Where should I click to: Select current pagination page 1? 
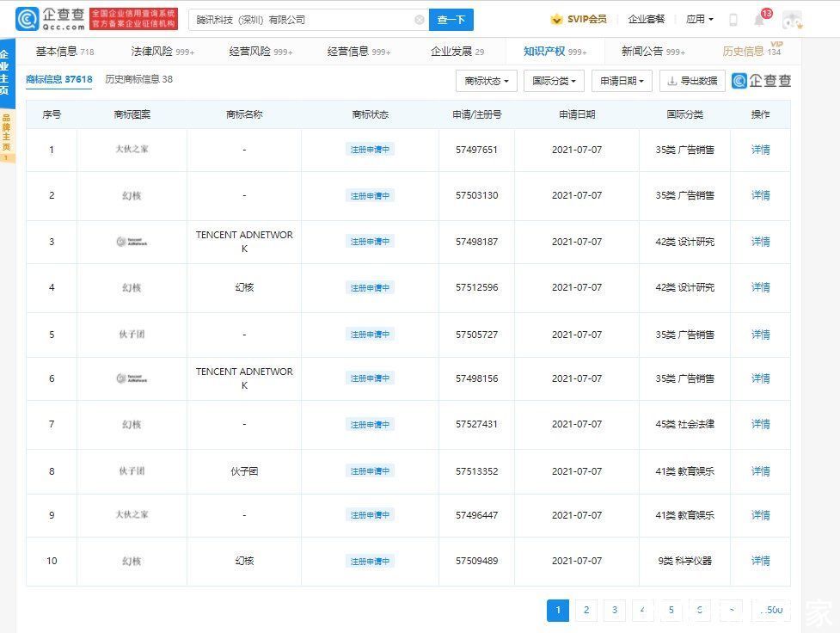pos(558,610)
